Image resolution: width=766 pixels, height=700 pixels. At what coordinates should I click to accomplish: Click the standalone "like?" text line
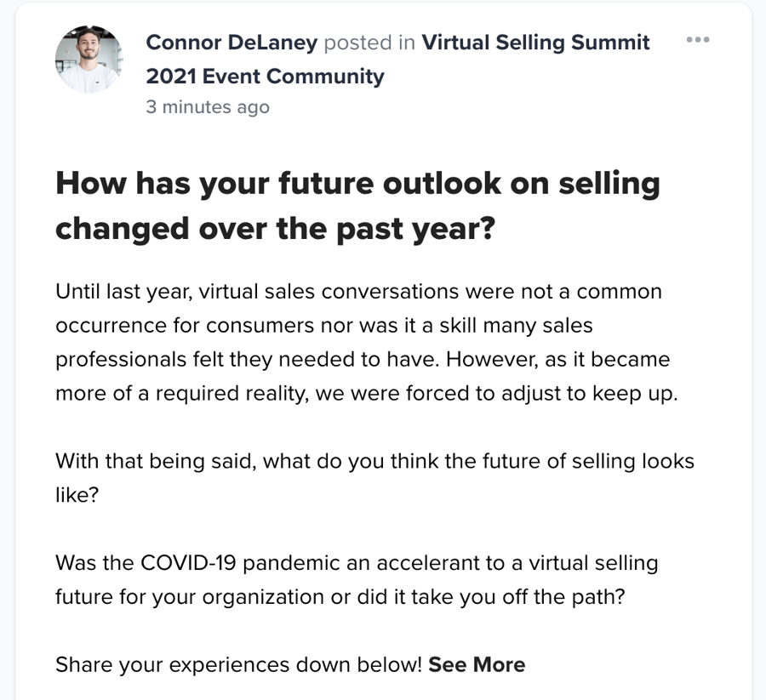coord(77,495)
